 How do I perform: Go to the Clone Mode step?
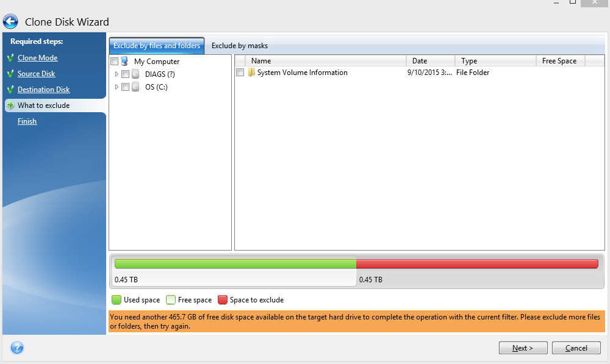coord(37,57)
